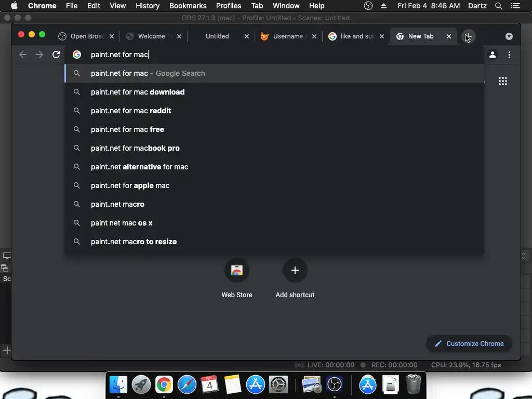Open the History menu
532x399 pixels.
point(148,6)
